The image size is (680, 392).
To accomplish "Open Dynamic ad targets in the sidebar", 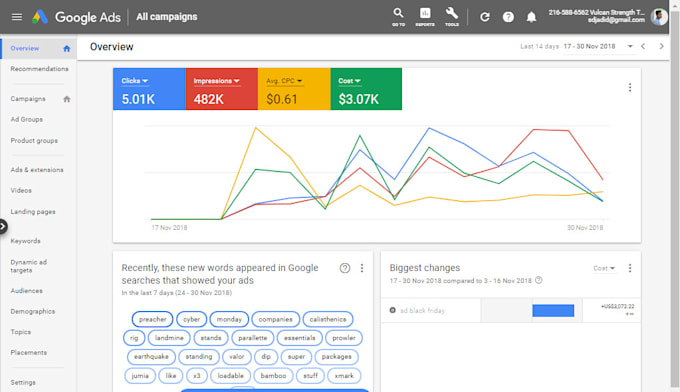I will pyautogui.click(x=29, y=266).
